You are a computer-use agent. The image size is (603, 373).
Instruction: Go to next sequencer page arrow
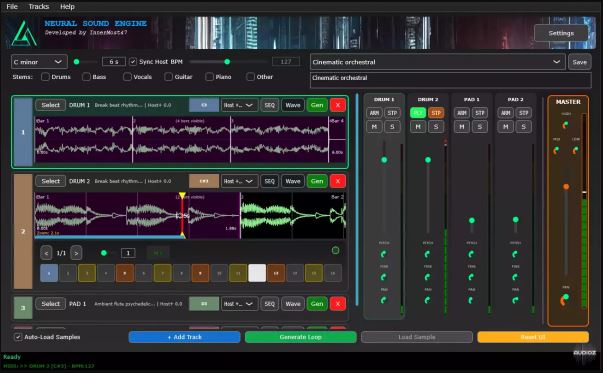[76, 253]
